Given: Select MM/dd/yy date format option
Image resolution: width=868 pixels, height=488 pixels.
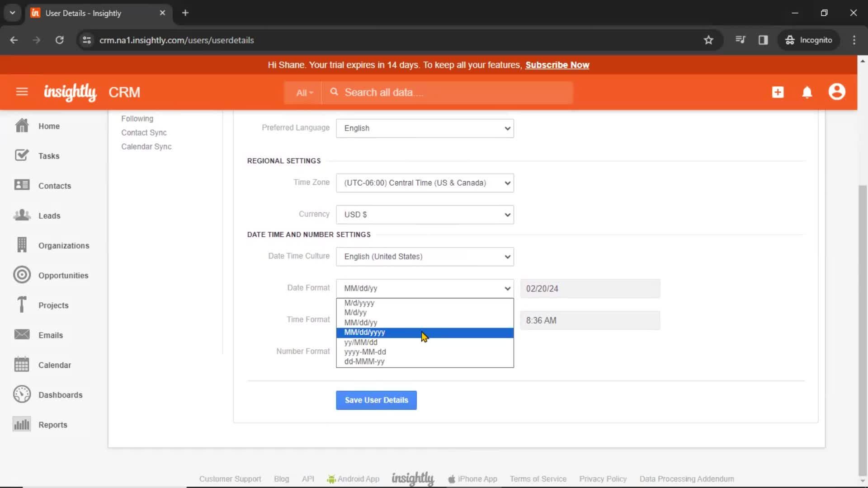Looking at the screenshot, I should tap(361, 322).
